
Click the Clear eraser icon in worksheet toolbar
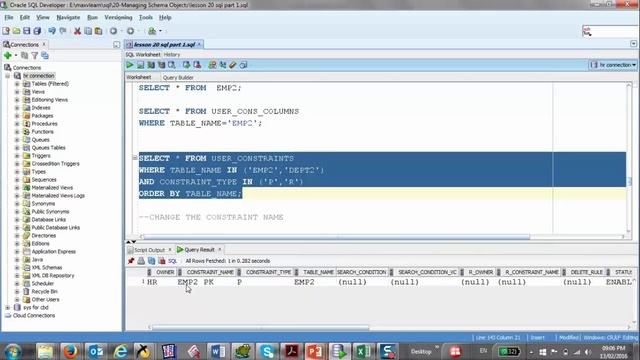tap(233, 65)
